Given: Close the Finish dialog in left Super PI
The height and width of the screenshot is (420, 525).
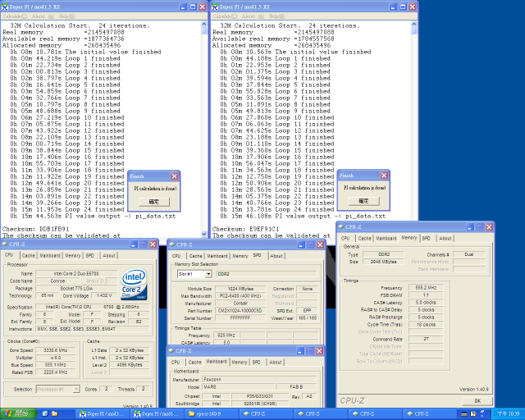Looking at the screenshot, I should [175, 176].
